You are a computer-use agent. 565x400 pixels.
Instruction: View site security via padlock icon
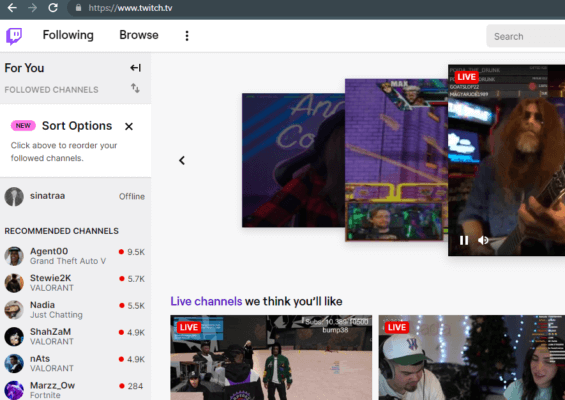[x=78, y=8]
